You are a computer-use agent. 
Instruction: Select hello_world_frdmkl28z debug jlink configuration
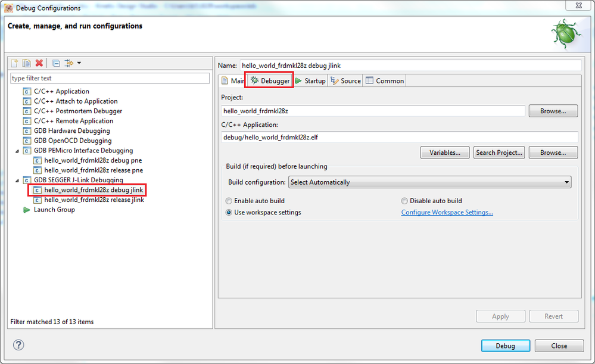(94, 190)
